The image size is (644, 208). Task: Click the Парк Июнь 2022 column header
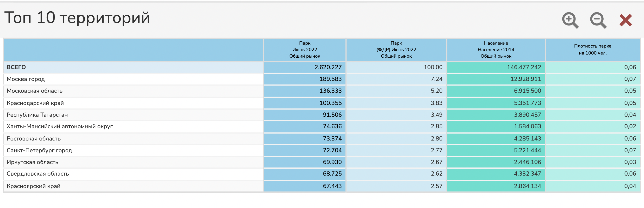point(304,49)
